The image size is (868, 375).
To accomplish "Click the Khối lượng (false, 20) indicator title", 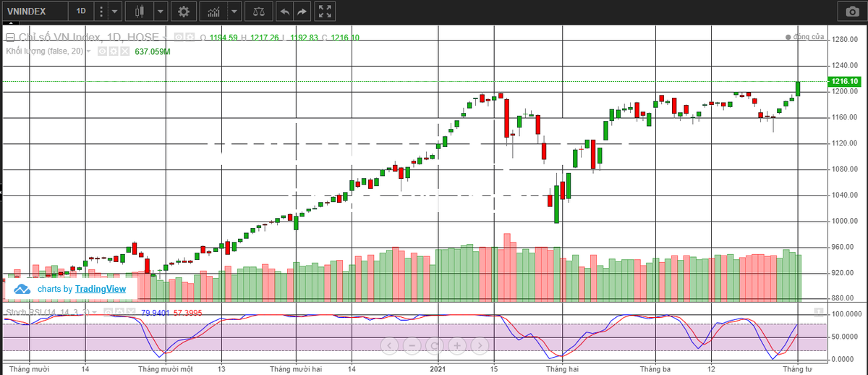I will 44,51.
